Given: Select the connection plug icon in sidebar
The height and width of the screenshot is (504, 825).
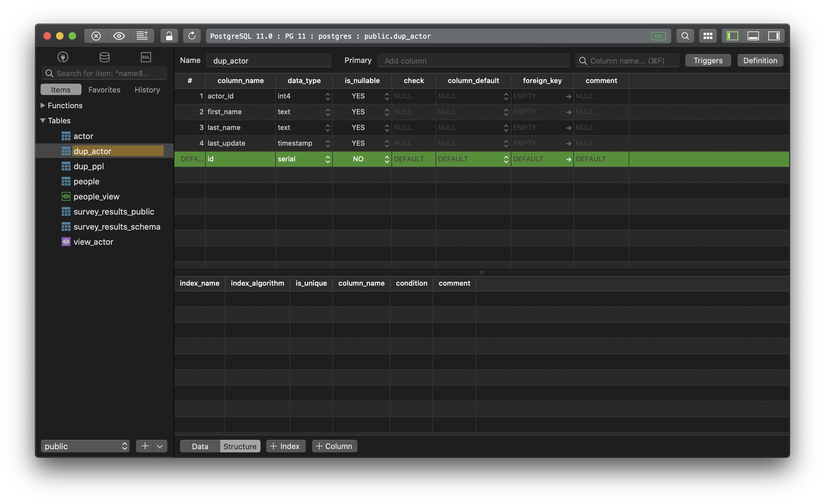Looking at the screenshot, I should point(63,57).
